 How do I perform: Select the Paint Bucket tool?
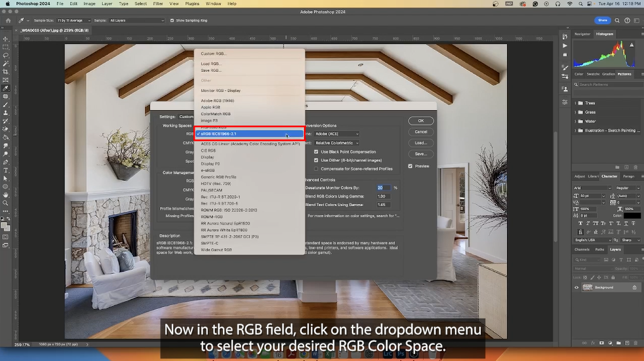tap(6, 138)
